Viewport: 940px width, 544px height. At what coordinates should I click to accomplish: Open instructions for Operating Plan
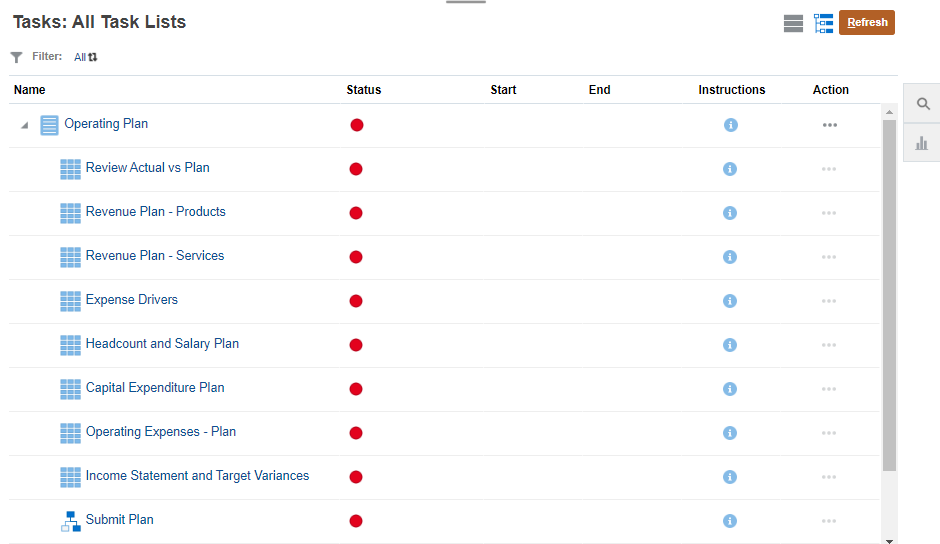pyautogui.click(x=730, y=125)
